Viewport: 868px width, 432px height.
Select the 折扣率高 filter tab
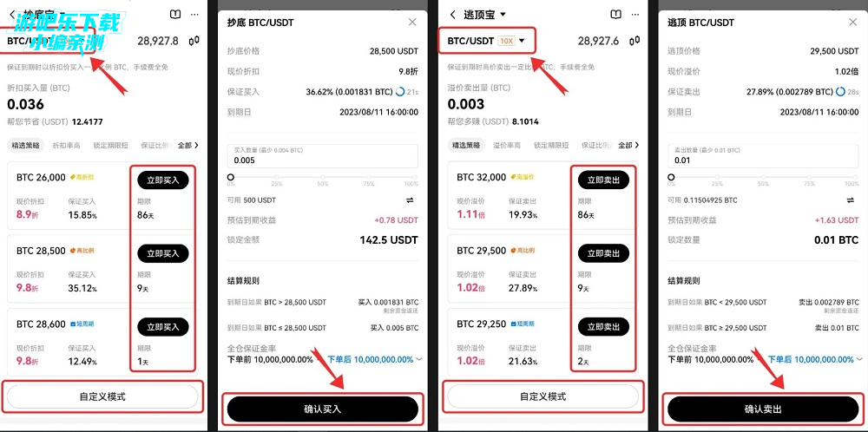[67, 146]
